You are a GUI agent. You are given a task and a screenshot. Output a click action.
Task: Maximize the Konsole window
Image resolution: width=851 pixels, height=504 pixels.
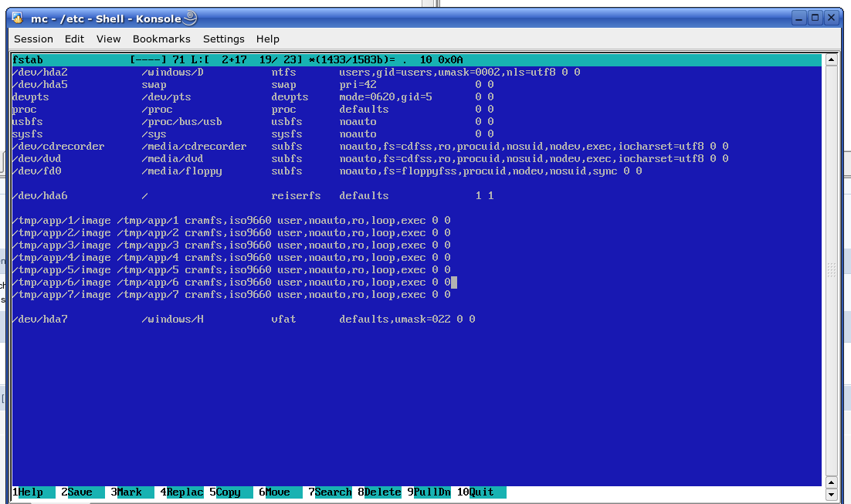pyautogui.click(x=815, y=18)
